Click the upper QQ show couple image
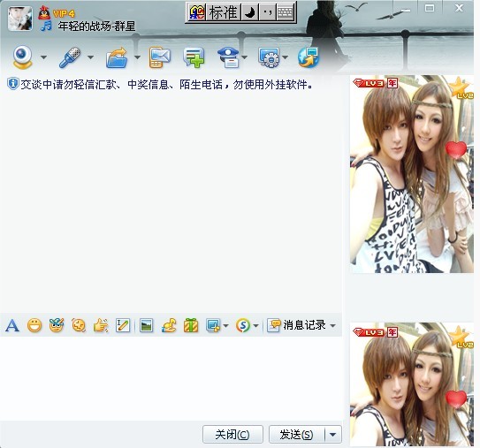This screenshot has width=480, height=448. pyautogui.click(x=412, y=174)
